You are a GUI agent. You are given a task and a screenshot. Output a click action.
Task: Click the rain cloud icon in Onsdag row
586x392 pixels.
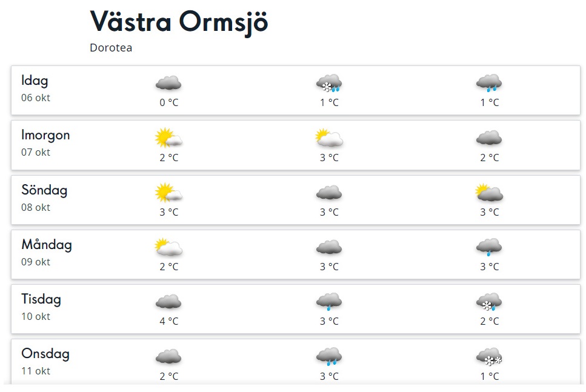pos(329,357)
